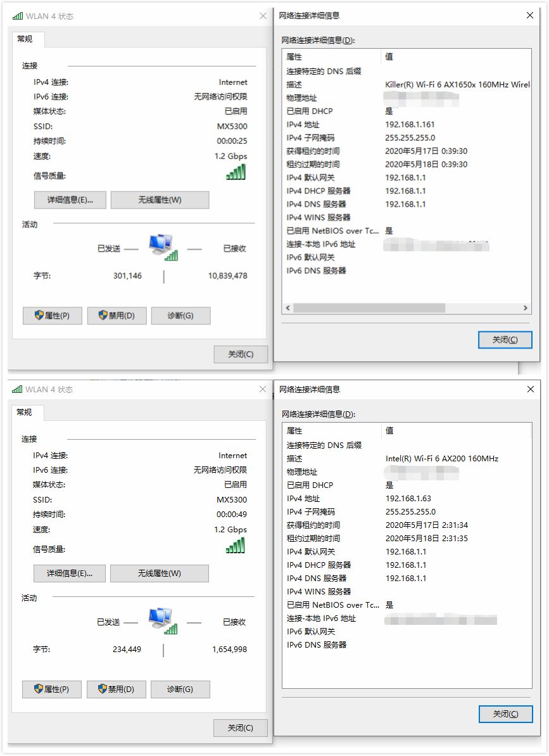Click horizontal scrollbar thumb in top details list
The height and width of the screenshot is (756, 549).
pyautogui.click(x=369, y=307)
